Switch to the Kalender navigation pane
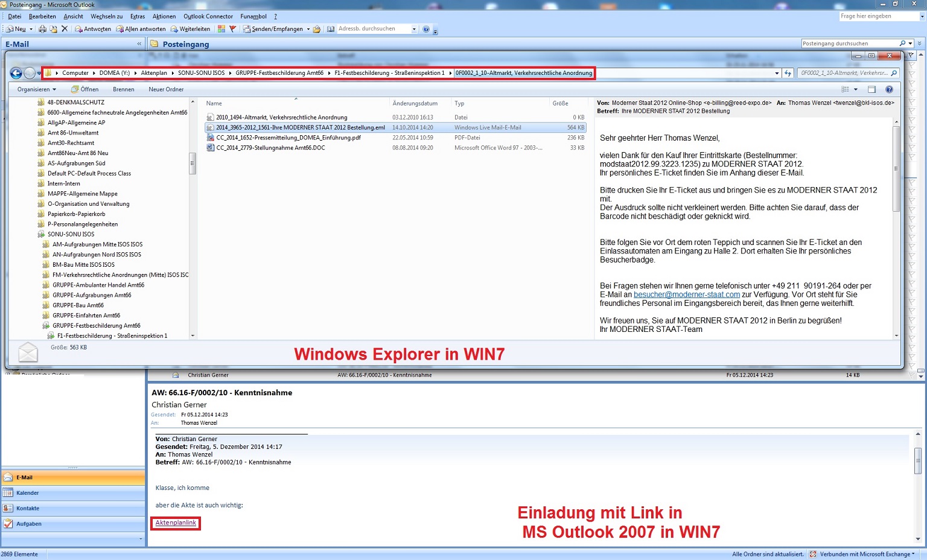The height and width of the screenshot is (560, 927). pyautogui.click(x=28, y=493)
